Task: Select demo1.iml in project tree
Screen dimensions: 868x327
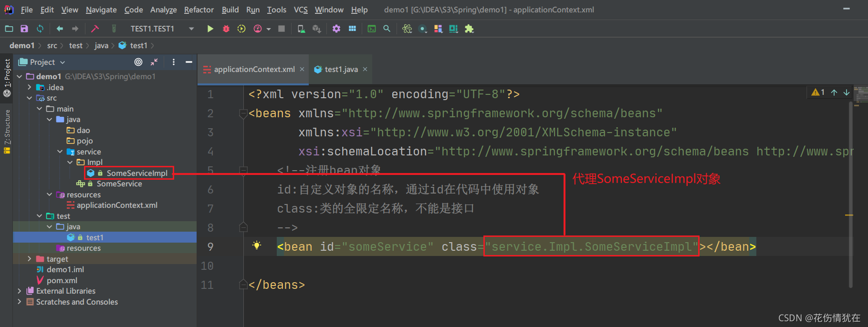Action: pos(65,269)
